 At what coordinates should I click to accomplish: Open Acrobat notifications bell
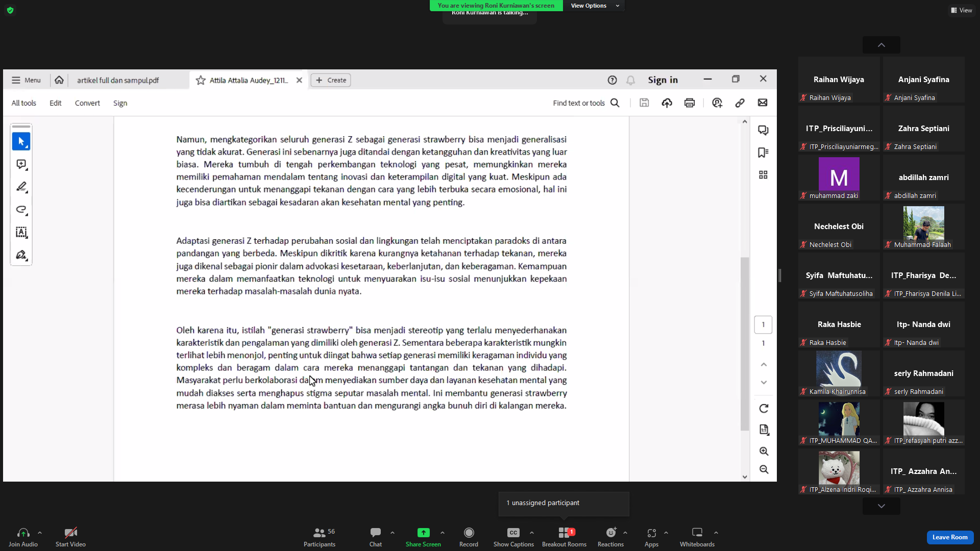[630, 80]
